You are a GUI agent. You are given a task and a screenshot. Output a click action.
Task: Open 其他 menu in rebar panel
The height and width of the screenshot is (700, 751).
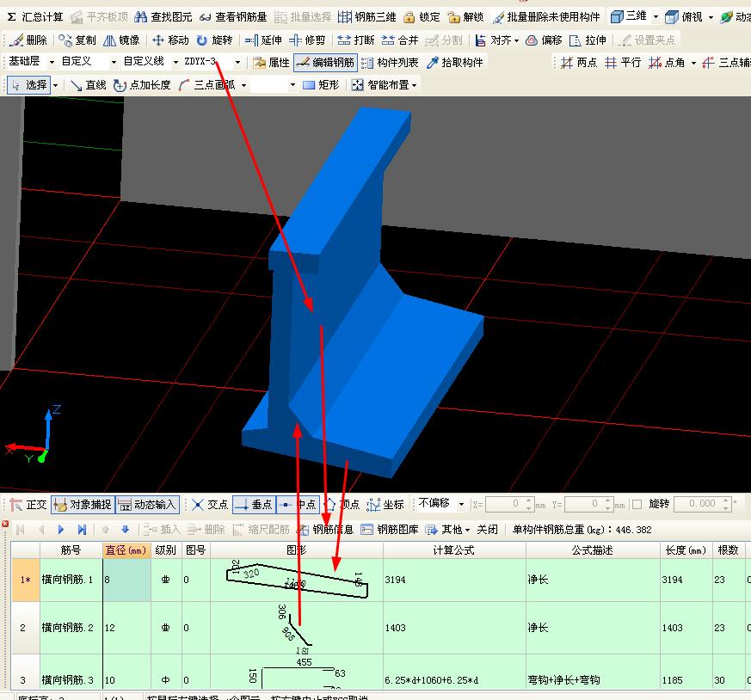tap(448, 530)
